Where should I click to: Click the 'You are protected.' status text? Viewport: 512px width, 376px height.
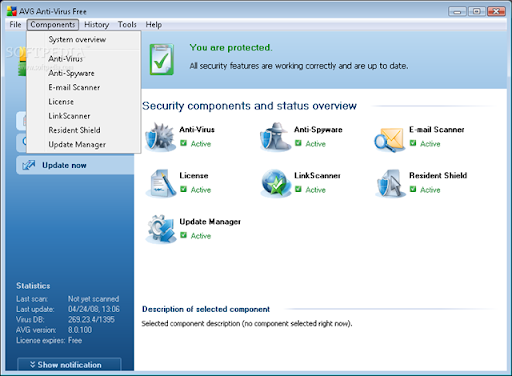pyautogui.click(x=231, y=48)
